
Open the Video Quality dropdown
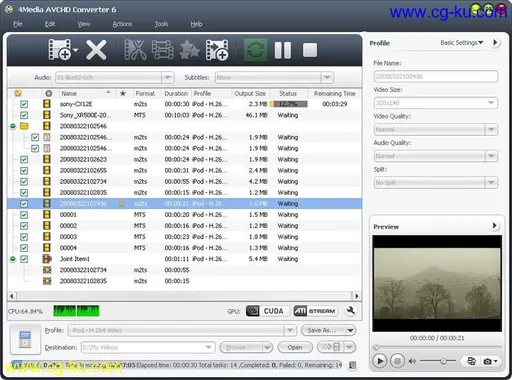(491, 129)
